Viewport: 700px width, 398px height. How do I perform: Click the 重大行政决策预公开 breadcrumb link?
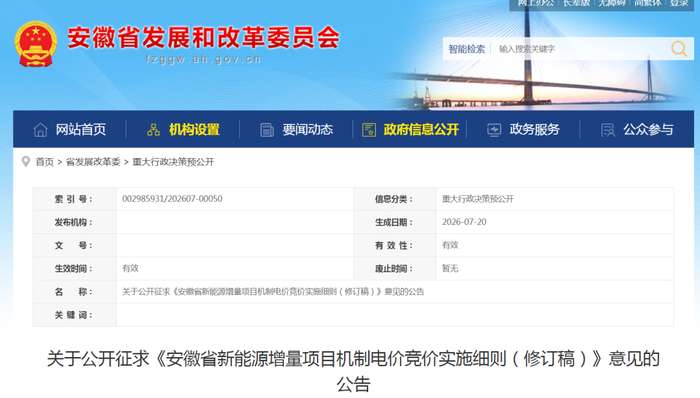173,162
